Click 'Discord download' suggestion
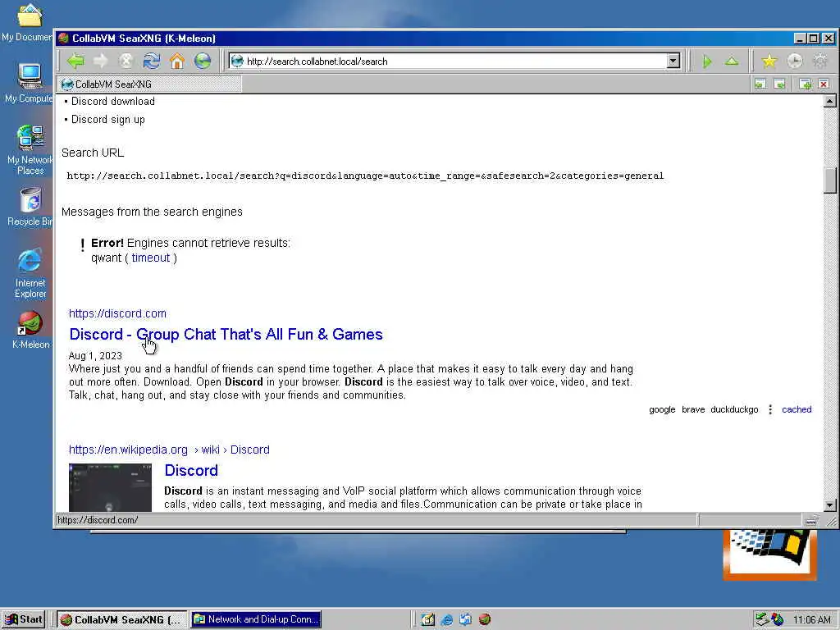Image resolution: width=840 pixels, height=630 pixels. tap(113, 101)
